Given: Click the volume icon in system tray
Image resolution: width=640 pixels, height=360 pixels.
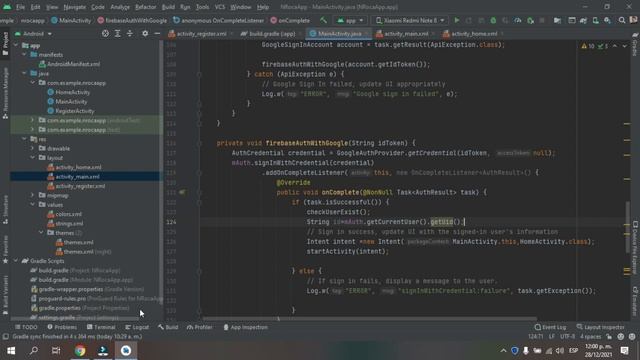Looking at the screenshot, I should (560, 351).
